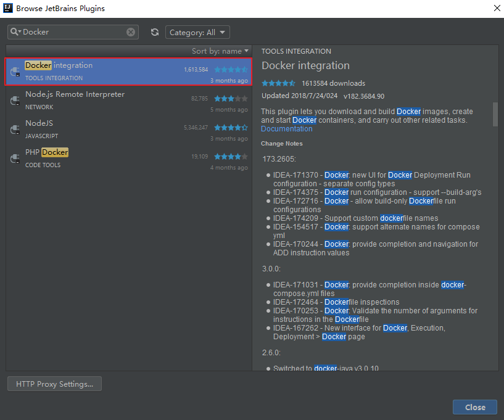
Task: Click the IDEA-154517 change note
Action: 376,231
